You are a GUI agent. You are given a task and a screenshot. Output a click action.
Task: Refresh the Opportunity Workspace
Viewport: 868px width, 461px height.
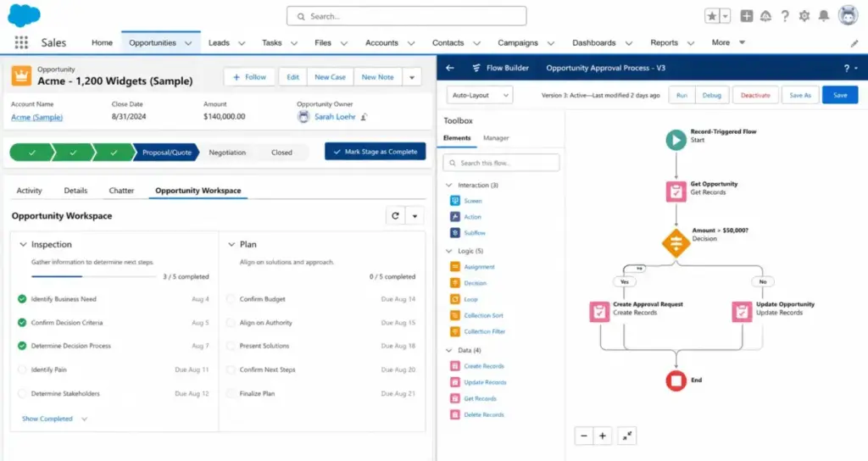[x=395, y=216]
